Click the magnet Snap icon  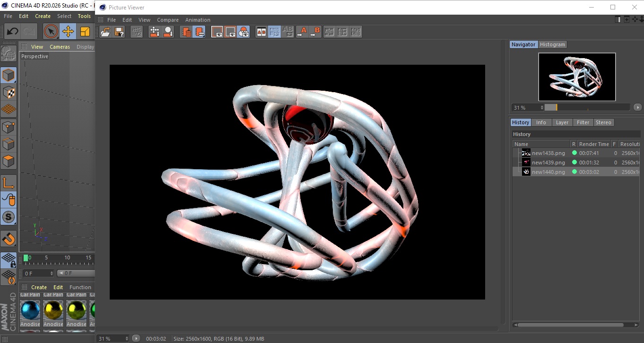point(9,239)
